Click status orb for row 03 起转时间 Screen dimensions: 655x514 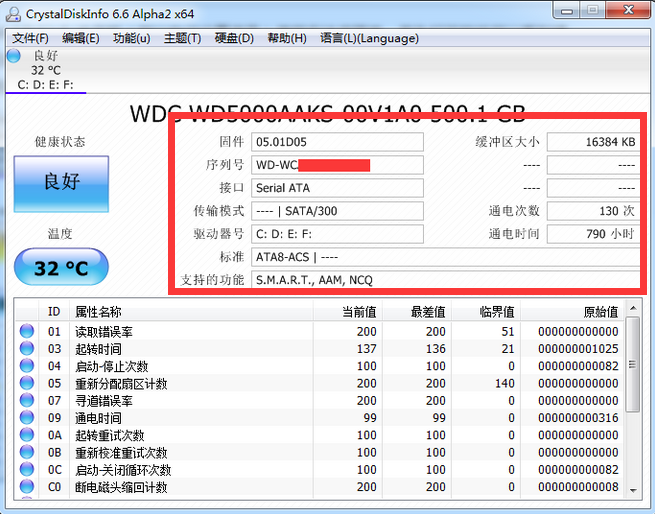click(x=27, y=349)
